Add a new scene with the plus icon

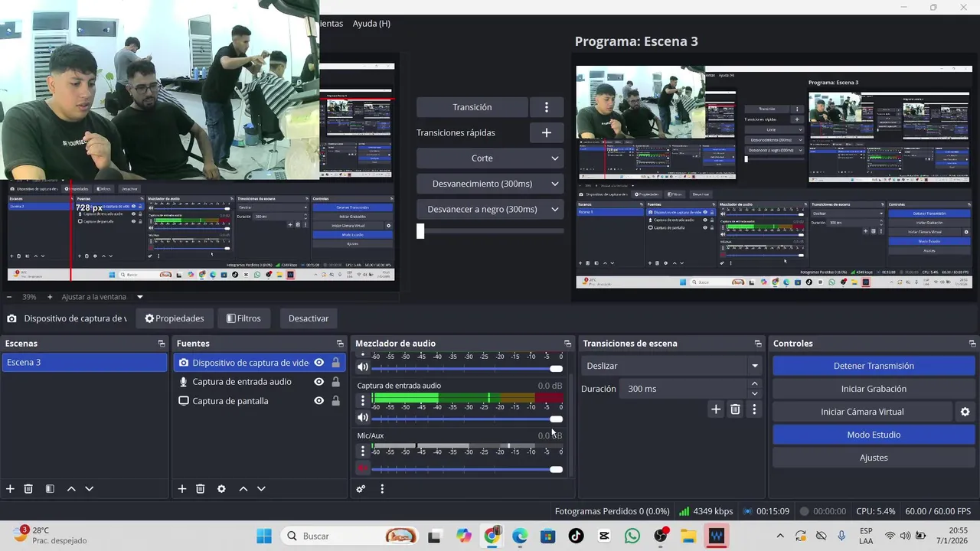click(10, 489)
